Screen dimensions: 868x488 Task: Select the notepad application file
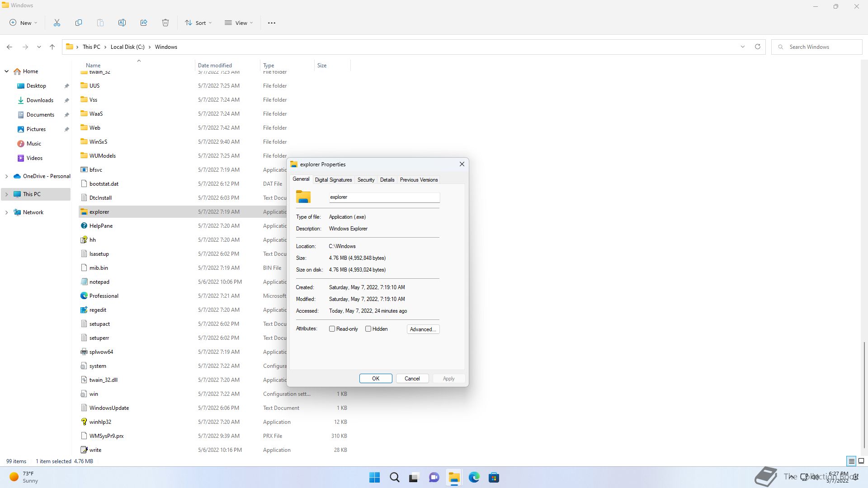(99, 282)
